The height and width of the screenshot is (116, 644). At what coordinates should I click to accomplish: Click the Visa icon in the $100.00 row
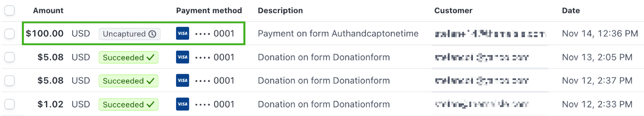pos(182,33)
